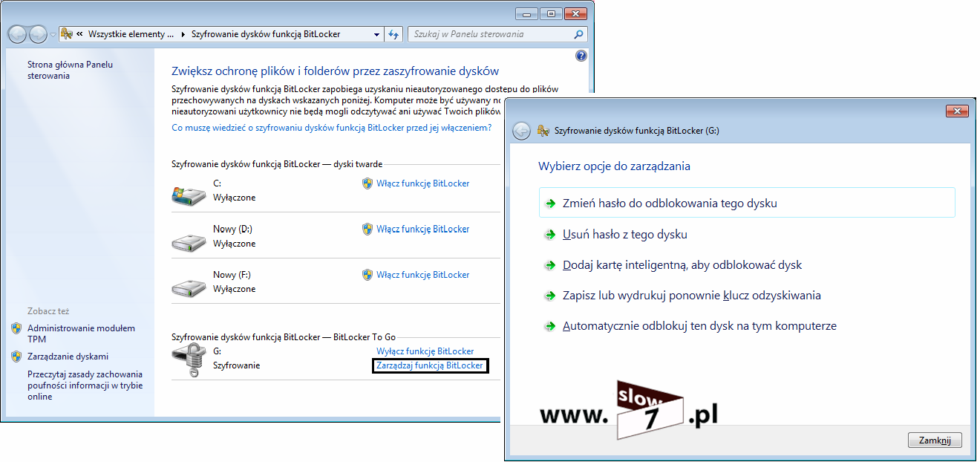Click the back arrow in the BitLocker (G:) dialog
Screen dimensions: 980x462
point(521,130)
